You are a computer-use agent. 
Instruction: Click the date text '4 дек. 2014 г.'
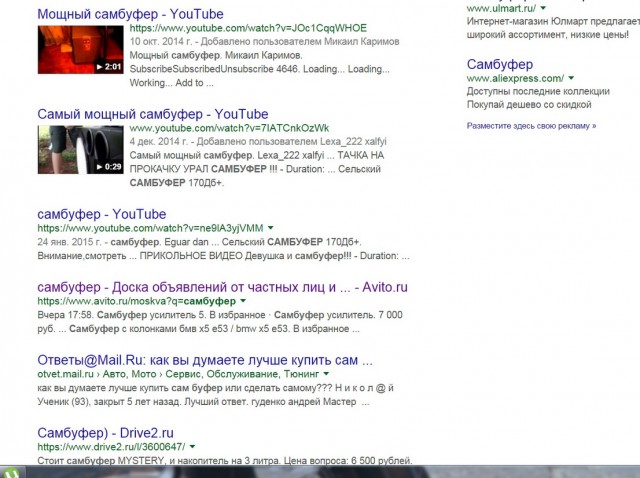tap(159, 142)
